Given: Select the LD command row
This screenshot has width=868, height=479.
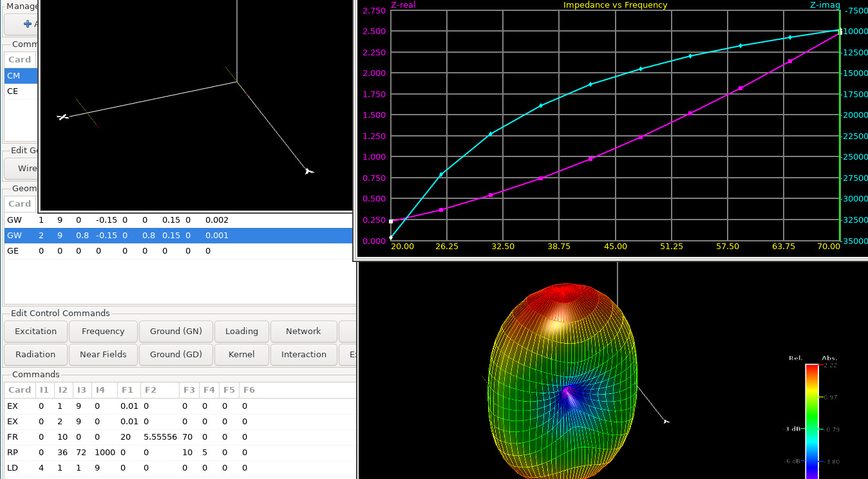Looking at the screenshot, I should 180,468.
